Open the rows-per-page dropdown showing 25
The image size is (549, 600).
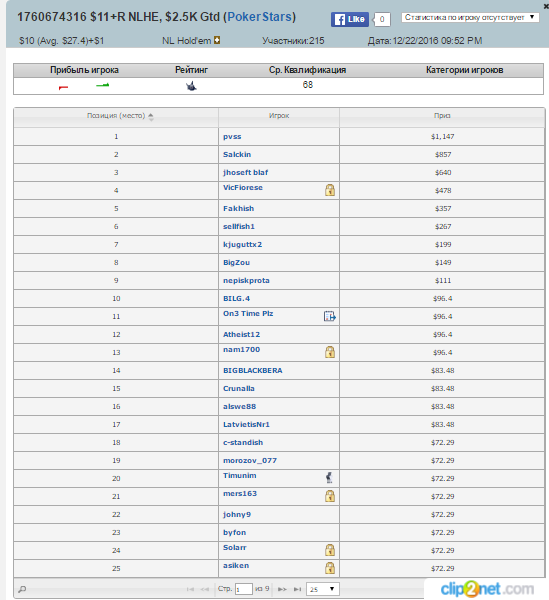pos(322,589)
